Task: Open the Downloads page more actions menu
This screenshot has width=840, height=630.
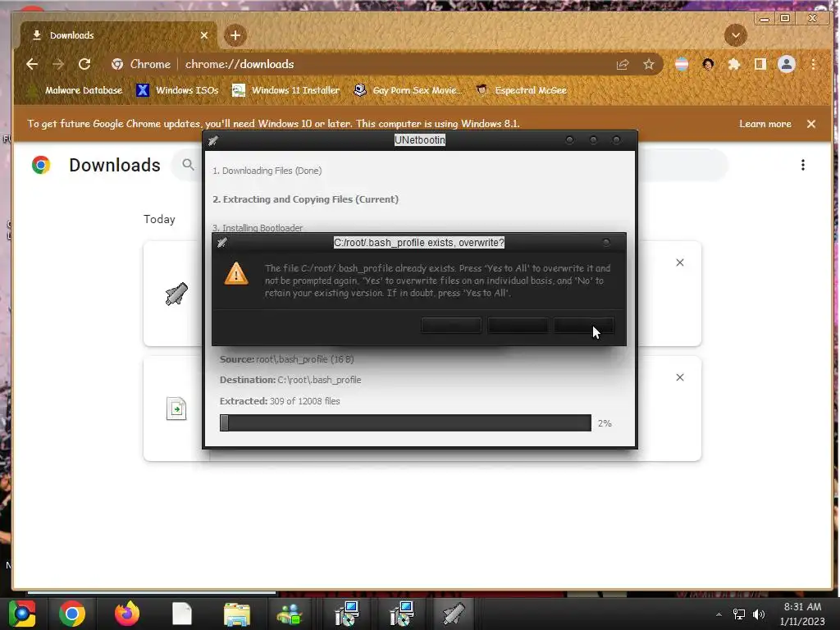Action: (x=802, y=165)
